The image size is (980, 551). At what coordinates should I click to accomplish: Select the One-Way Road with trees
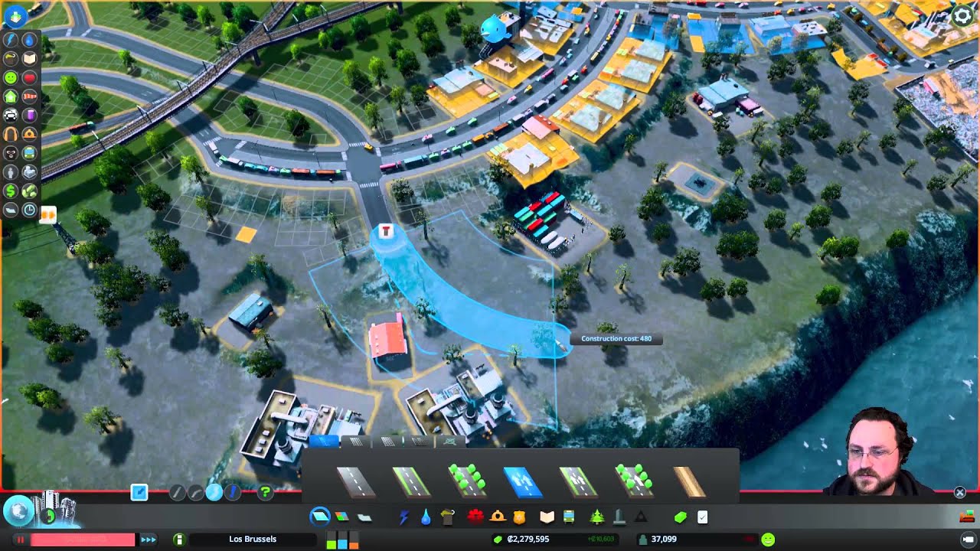(x=635, y=481)
